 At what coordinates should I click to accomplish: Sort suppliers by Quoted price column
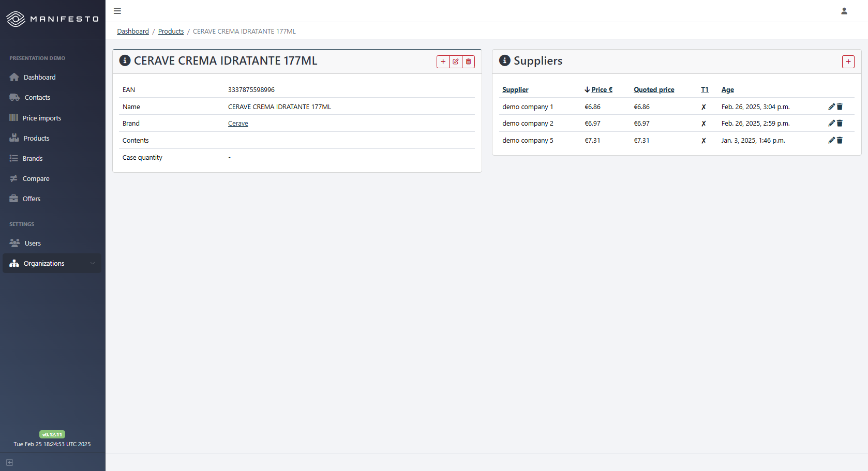(x=654, y=89)
